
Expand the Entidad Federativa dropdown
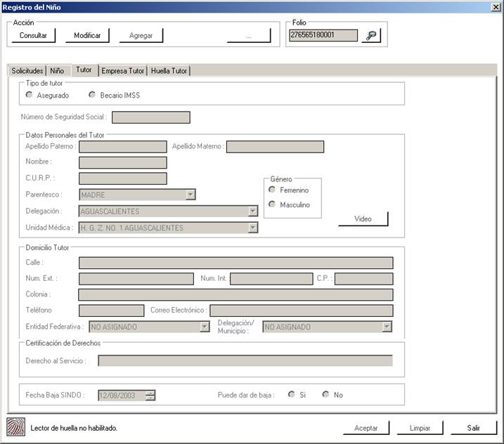pyautogui.click(x=205, y=327)
